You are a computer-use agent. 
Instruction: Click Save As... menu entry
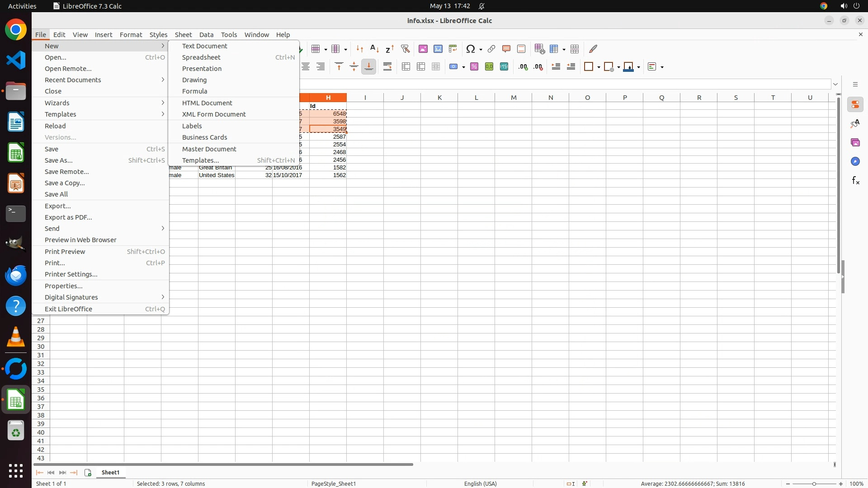tap(59, 160)
